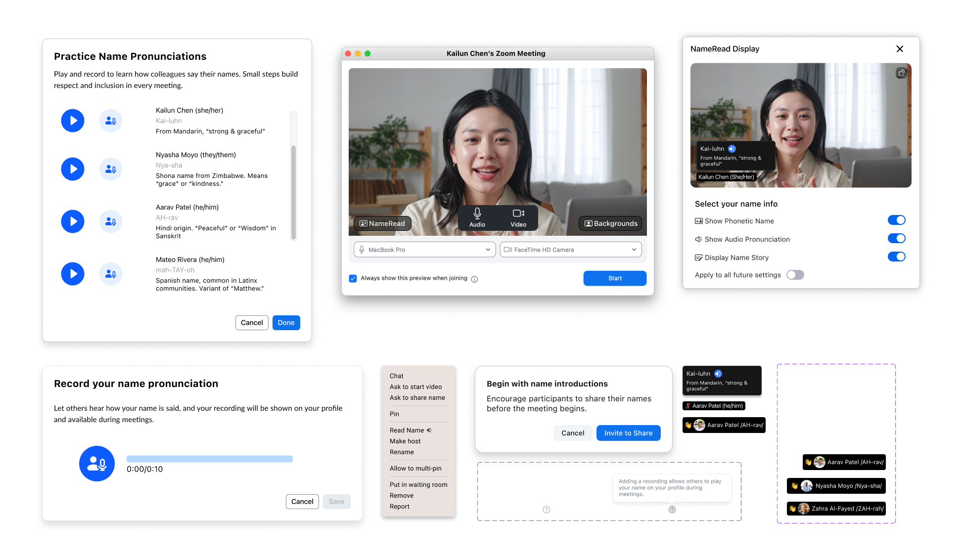Select Read Name from the context menu
This screenshot has height=560, width=962.
pyautogui.click(x=407, y=430)
